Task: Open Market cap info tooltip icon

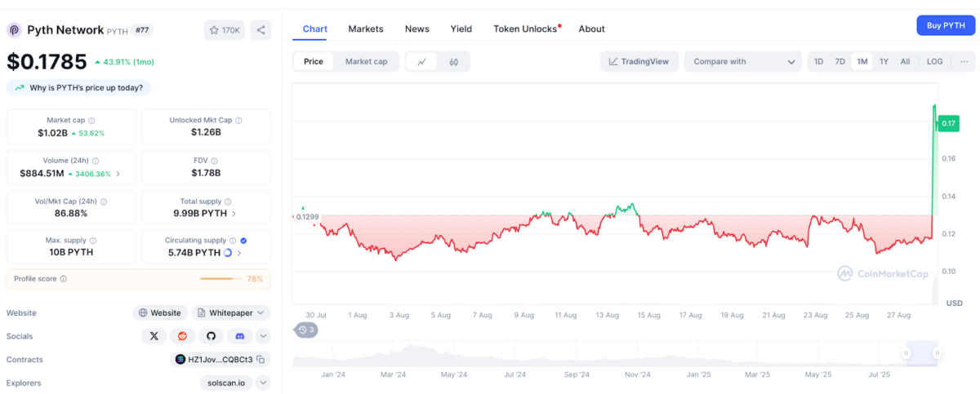Action: [x=91, y=120]
